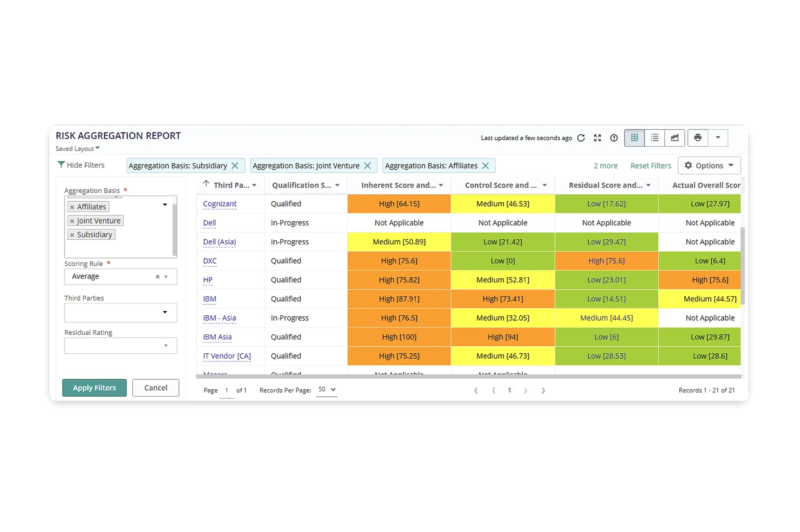Open the IBM - Asia link
The width and height of the screenshot is (800, 532).
click(220, 318)
